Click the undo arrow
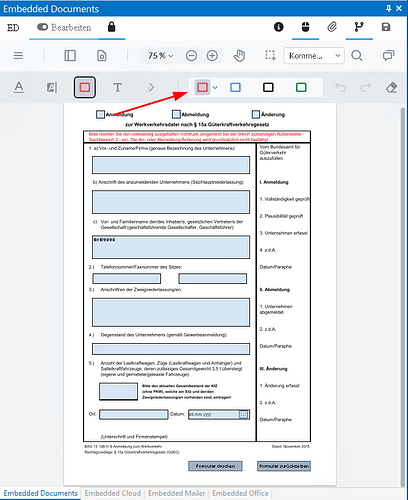 click(340, 87)
